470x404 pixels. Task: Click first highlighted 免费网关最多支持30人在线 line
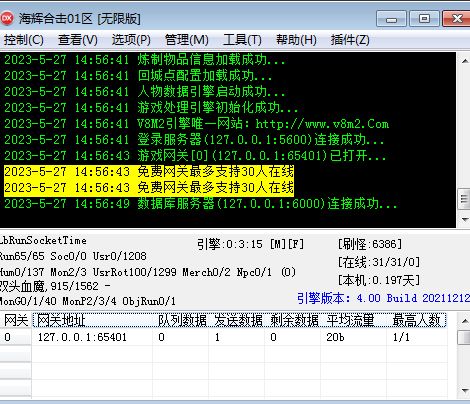149,172
